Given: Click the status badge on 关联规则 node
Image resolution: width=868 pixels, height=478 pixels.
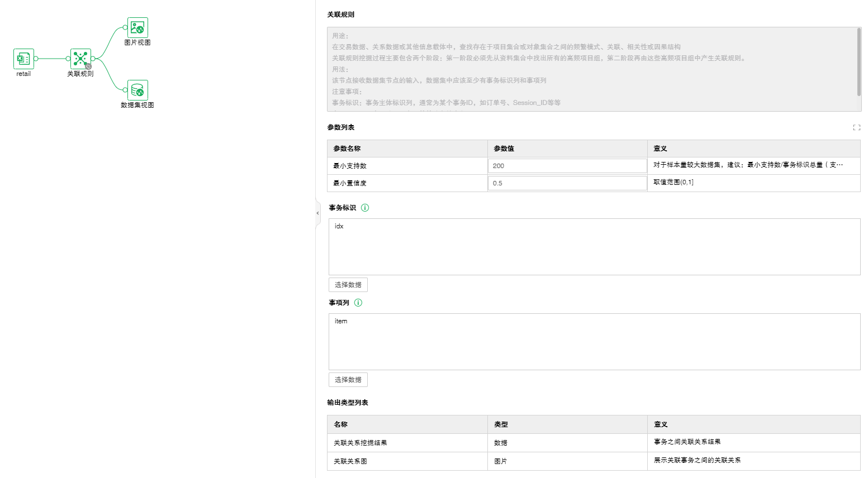Looking at the screenshot, I should point(88,66).
